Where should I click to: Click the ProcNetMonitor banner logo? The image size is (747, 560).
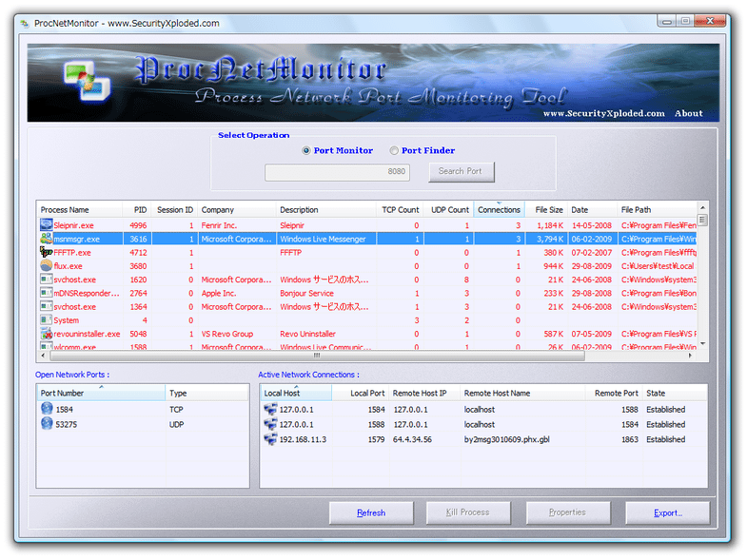coord(88,81)
